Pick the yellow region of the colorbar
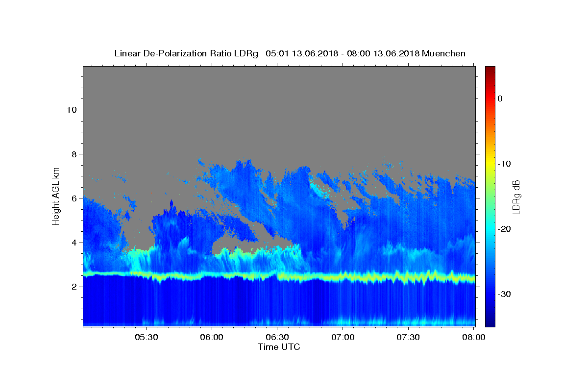 (490, 164)
